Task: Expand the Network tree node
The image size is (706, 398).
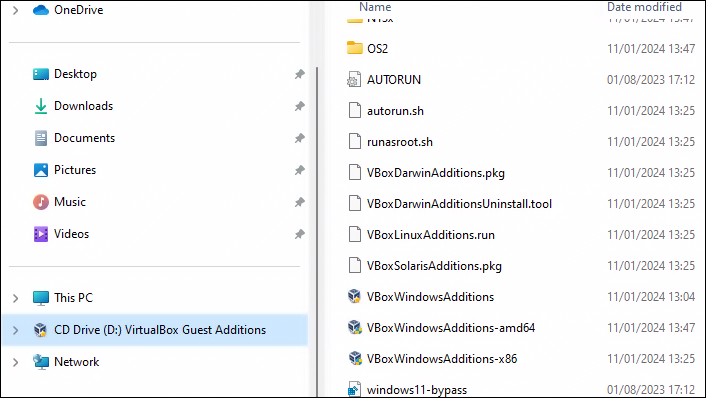Action: [x=16, y=362]
